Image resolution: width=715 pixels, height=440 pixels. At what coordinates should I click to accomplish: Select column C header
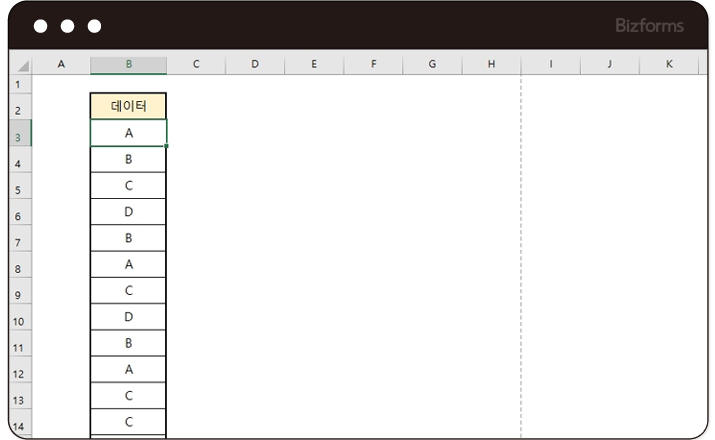196,64
